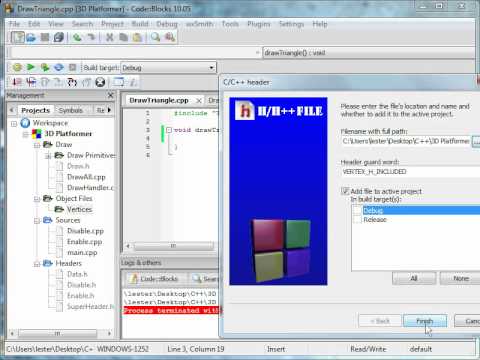This screenshot has width=480, height=360.
Task: Select Enable.cpp in Sources
Action: tap(84, 242)
